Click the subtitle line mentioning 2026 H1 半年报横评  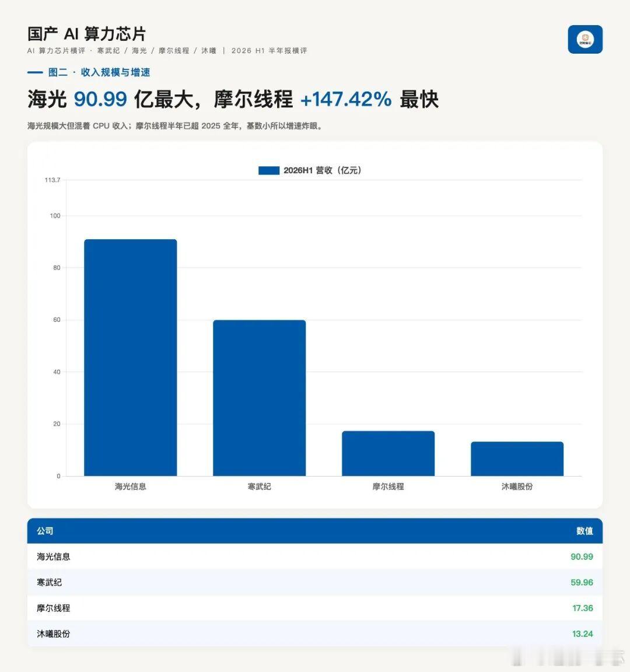[x=167, y=51]
